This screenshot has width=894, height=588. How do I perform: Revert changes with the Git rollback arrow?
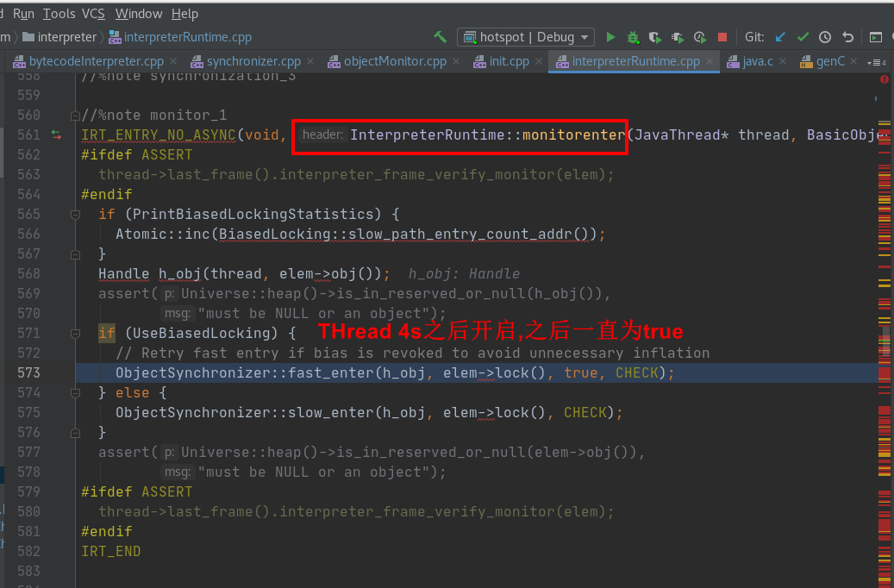pyautogui.click(x=847, y=37)
